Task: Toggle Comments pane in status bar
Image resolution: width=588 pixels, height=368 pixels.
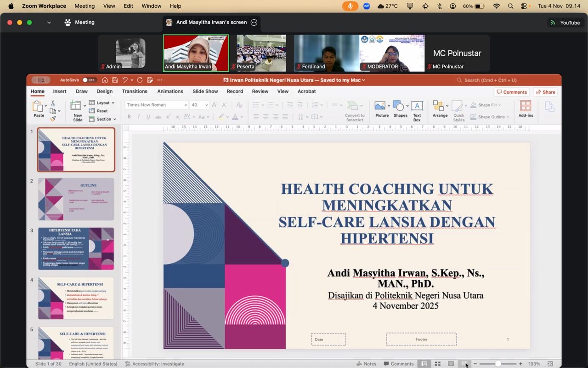Action: coord(399,364)
